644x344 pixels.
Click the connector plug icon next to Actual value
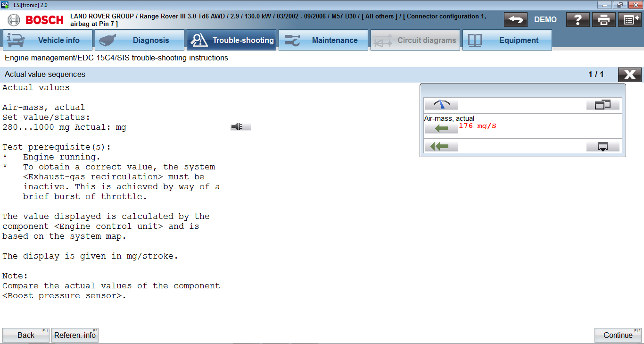[240, 127]
